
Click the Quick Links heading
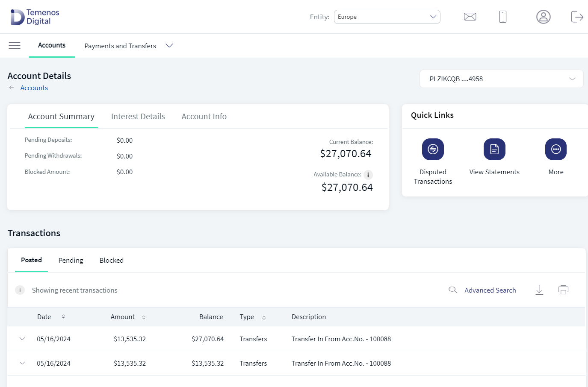tap(432, 115)
